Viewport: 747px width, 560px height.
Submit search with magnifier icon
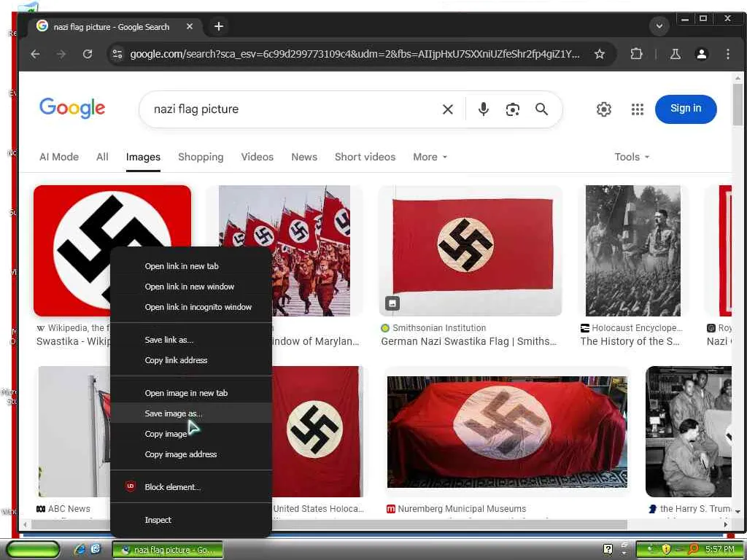[541, 109]
